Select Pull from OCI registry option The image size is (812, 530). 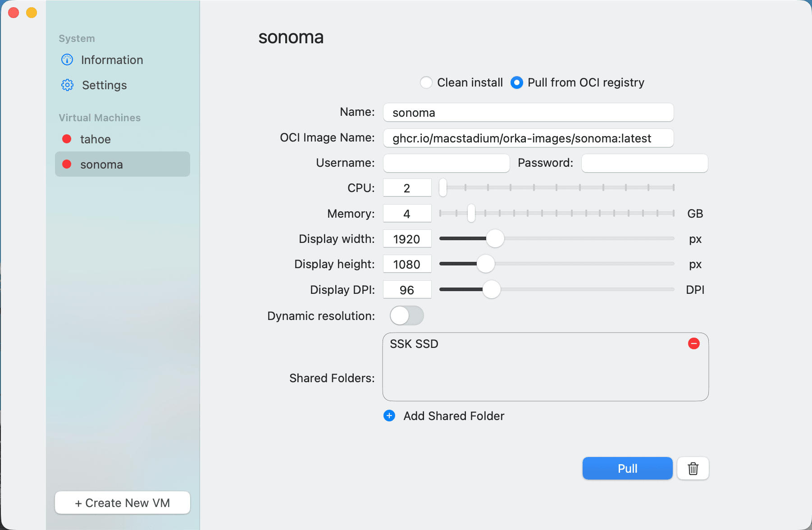[x=517, y=82]
